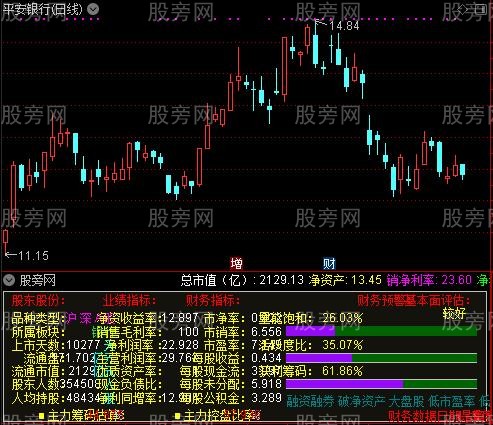The width and height of the screenshot is (493, 425).
Task: Expand the 股旁网 indicator panel menu
Action: tap(9, 280)
